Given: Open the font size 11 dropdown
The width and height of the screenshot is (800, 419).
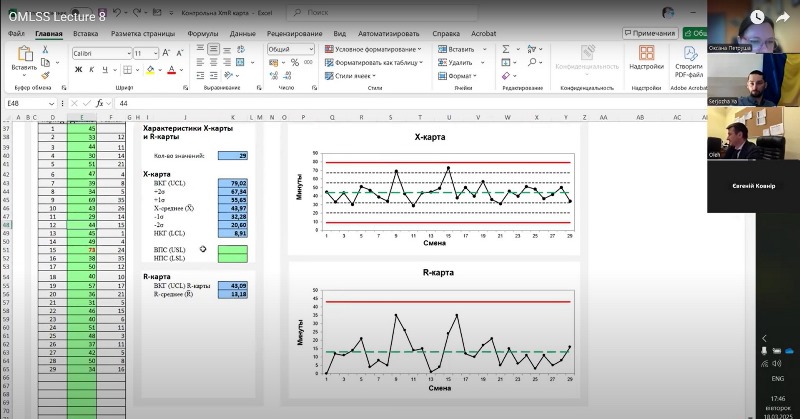Looking at the screenshot, I should coord(155,53).
